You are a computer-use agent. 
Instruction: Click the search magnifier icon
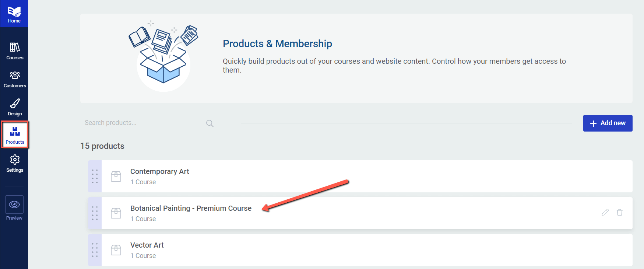click(x=210, y=123)
